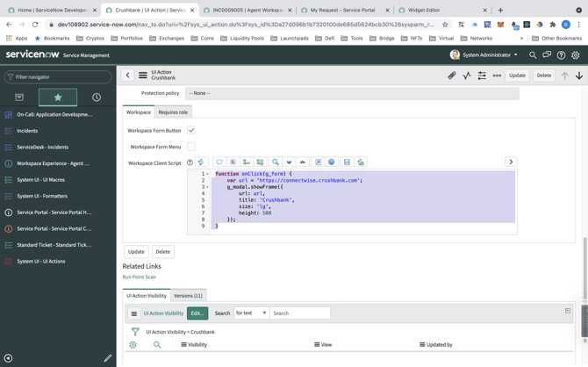This screenshot has width=588, height=367.
Task: Expand the System Administrator user menu
Action: (x=484, y=55)
